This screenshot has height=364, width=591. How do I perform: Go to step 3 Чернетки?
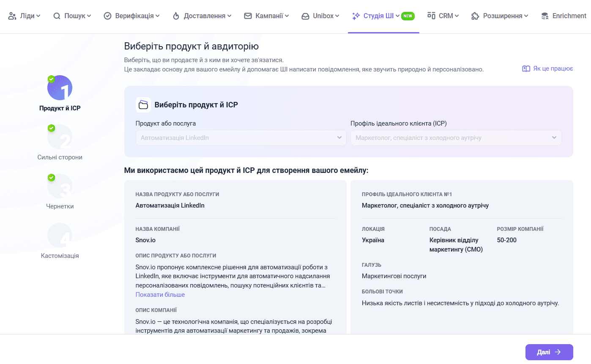click(60, 186)
